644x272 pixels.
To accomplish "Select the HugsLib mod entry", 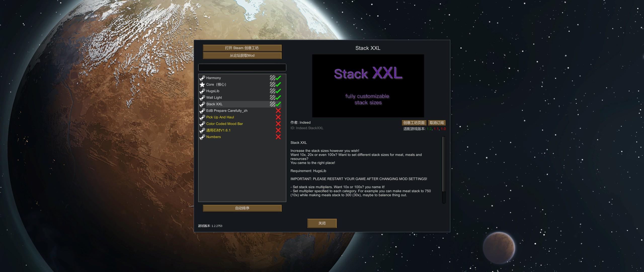I will pos(213,91).
